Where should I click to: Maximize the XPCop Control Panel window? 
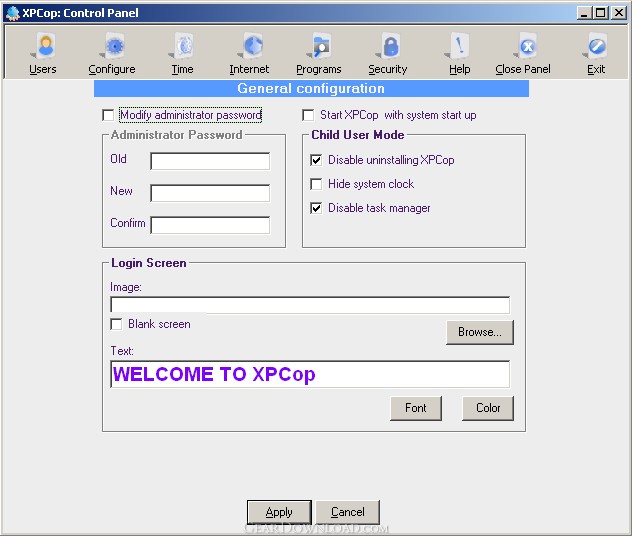tap(600, 13)
